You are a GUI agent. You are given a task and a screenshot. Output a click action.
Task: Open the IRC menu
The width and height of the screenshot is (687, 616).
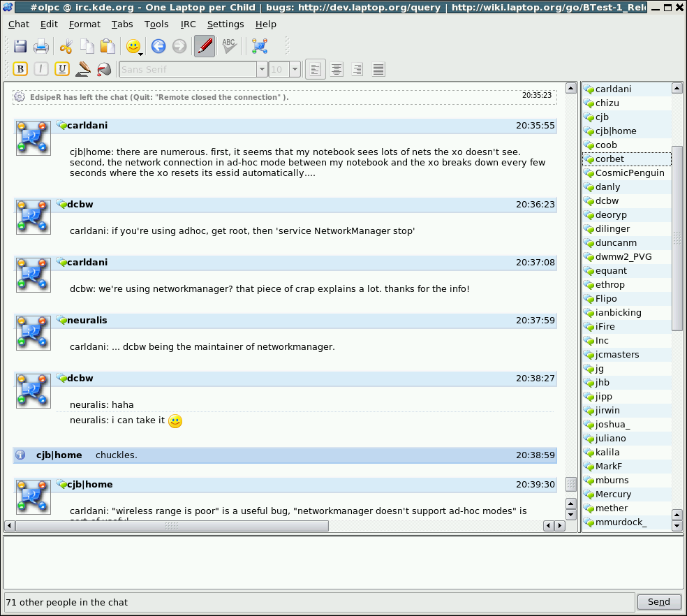[x=188, y=24]
